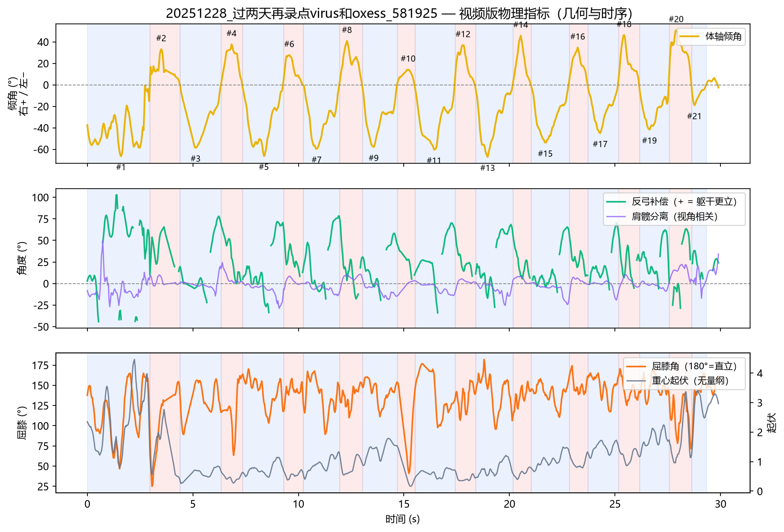Viewport: 784px width, 532px height.
Task: Click the 屈膝 (°) y-axis label
Action: click(22, 423)
